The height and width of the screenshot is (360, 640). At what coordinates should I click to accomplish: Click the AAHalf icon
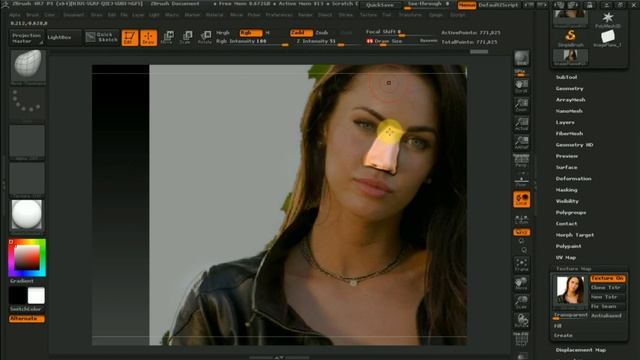click(x=522, y=143)
